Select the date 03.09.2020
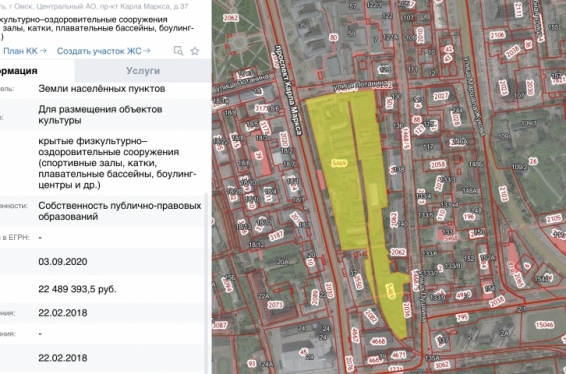 [x=63, y=261]
